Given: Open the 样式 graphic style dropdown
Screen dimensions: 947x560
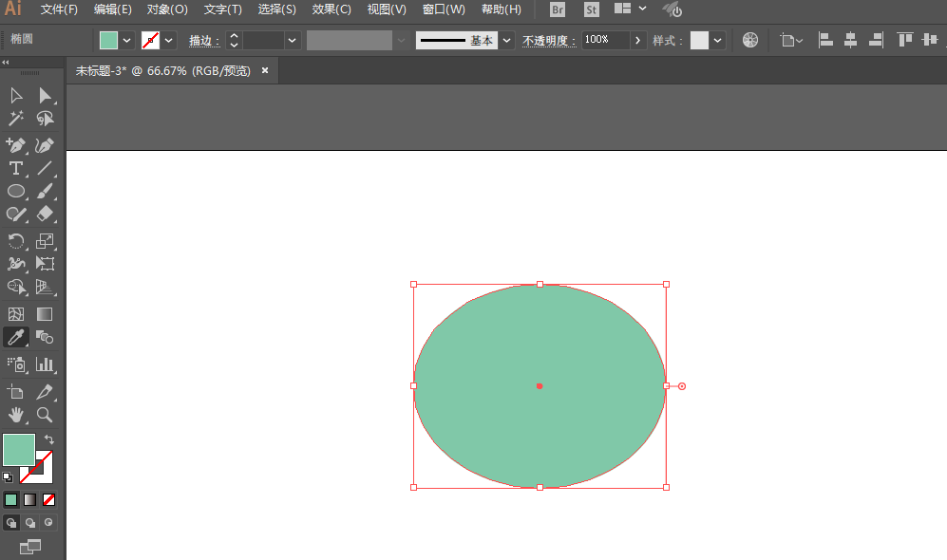Looking at the screenshot, I should (717, 41).
